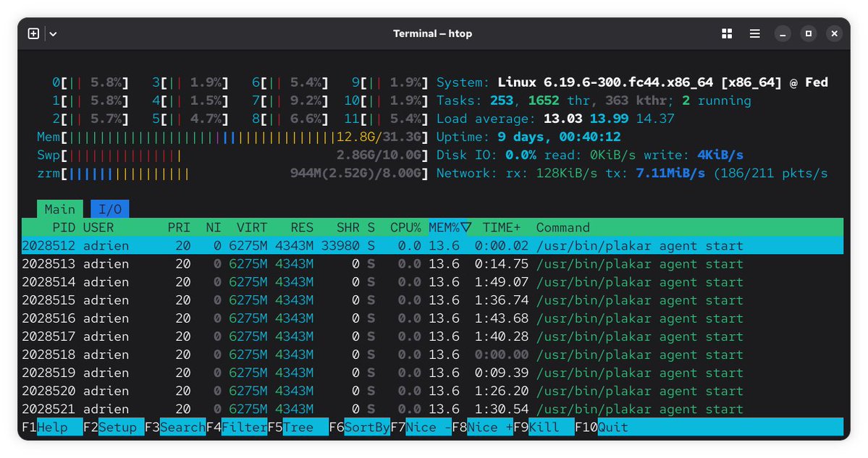This screenshot has height=458, width=868.
Task: Click the Mem usage meter bar
Action: pyautogui.click(x=232, y=137)
